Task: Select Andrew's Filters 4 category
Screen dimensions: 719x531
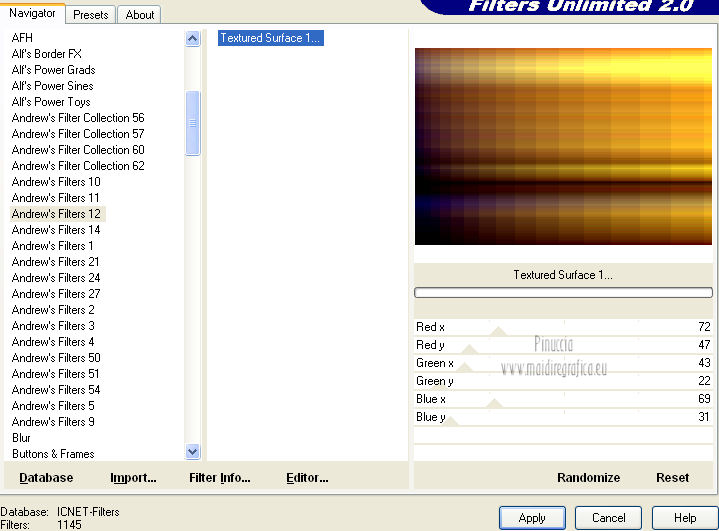Action: [53, 342]
